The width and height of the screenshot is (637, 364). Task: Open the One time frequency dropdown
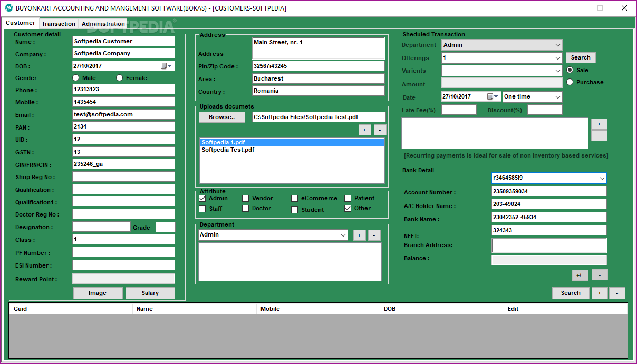558,97
